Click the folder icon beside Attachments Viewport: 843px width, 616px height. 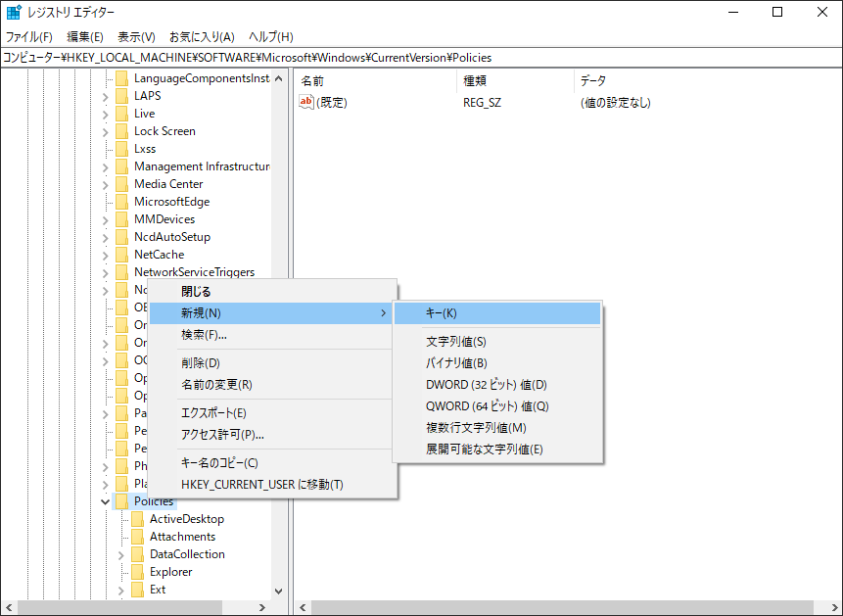[x=136, y=536]
